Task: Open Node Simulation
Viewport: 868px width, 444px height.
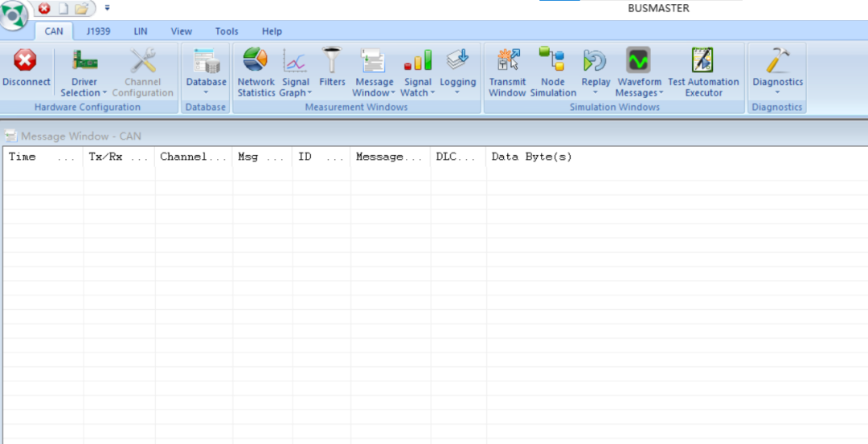Action: (x=552, y=74)
